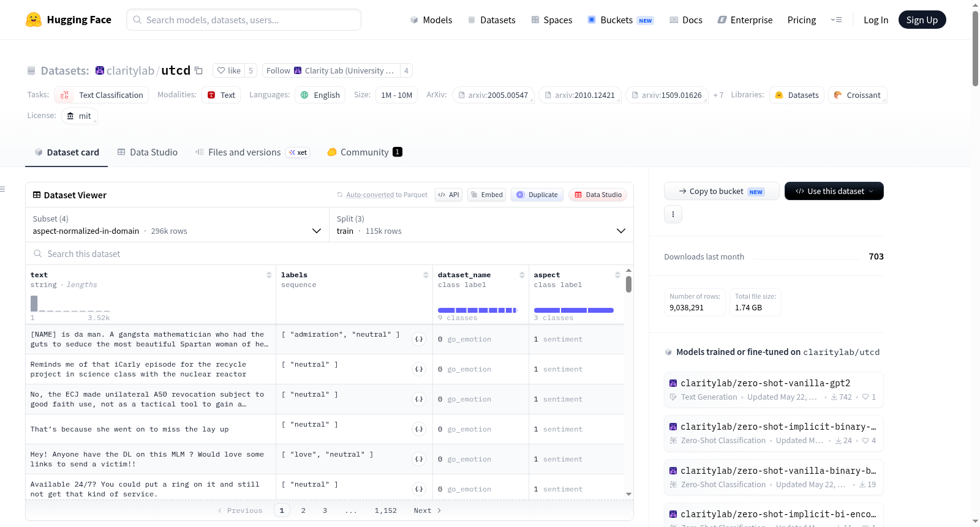
Task: Click the Embed button
Action: tap(486, 195)
